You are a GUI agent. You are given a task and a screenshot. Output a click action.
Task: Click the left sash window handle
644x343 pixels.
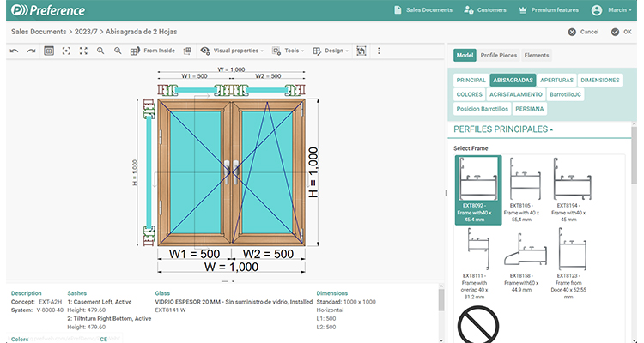tap(228, 171)
